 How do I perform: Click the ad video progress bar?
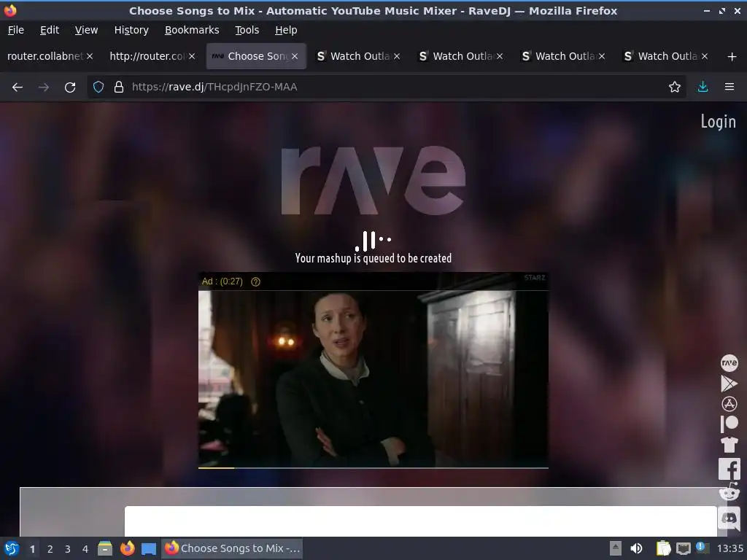pyautogui.click(x=373, y=468)
